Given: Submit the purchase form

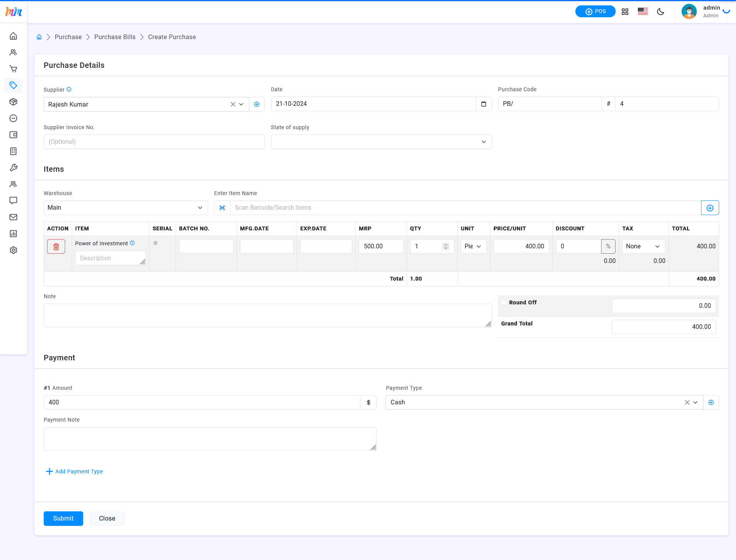Looking at the screenshot, I should coord(63,519).
